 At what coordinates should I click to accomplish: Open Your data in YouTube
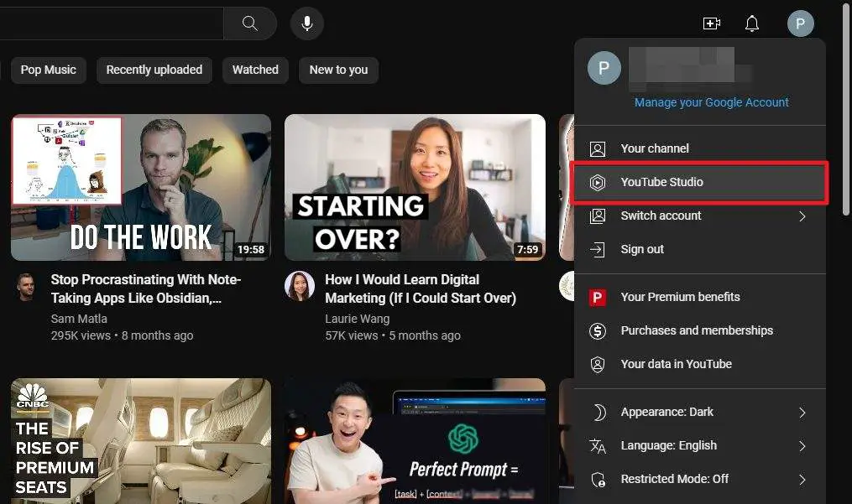pyautogui.click(x=700, y=365)
